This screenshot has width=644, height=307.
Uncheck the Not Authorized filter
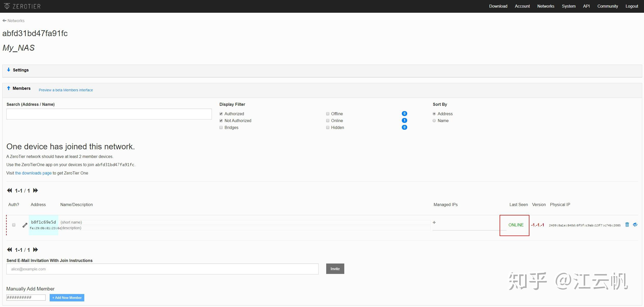click(221, 121)
